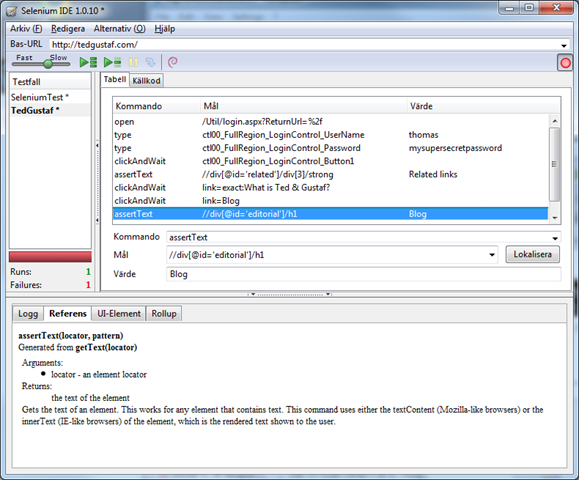Image resolution: width=579 pixels, height=480 pixels.
Task: Click the rollup rules swirl icon
Action: click(172, 62)
